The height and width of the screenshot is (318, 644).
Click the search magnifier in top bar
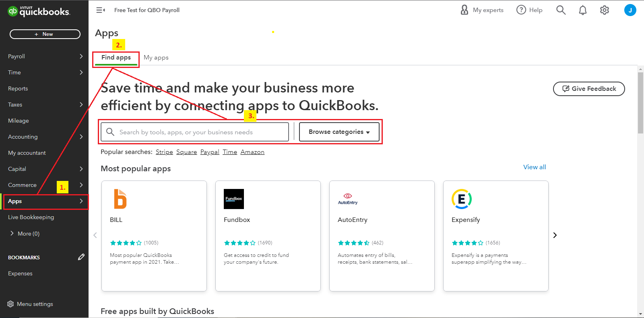pos(561,10)
